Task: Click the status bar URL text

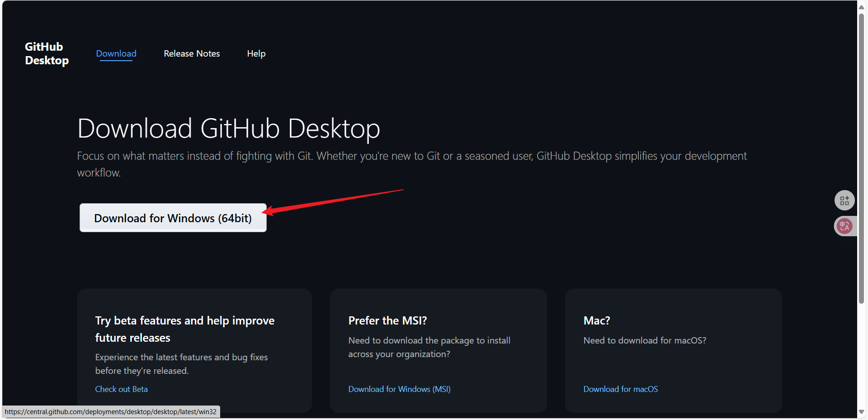Action: 111,412
